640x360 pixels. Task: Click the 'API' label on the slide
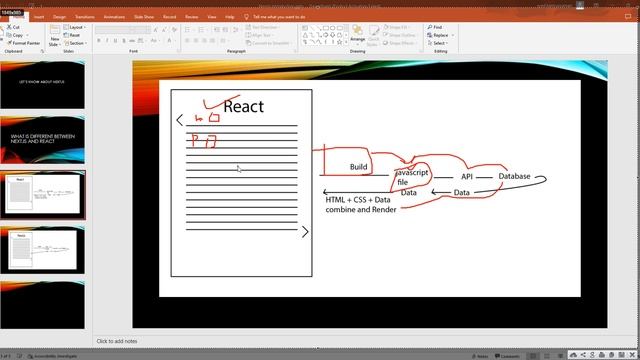(x=467, y=176)
